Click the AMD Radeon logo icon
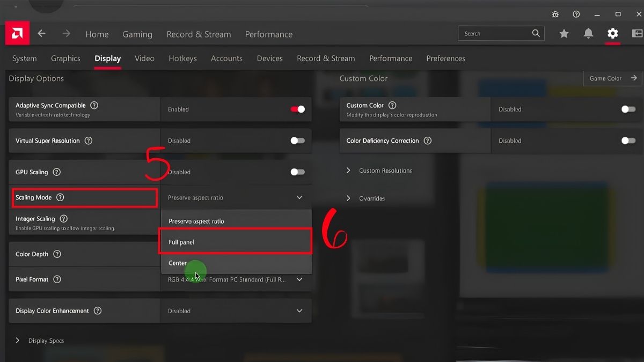 coord(17,33)
